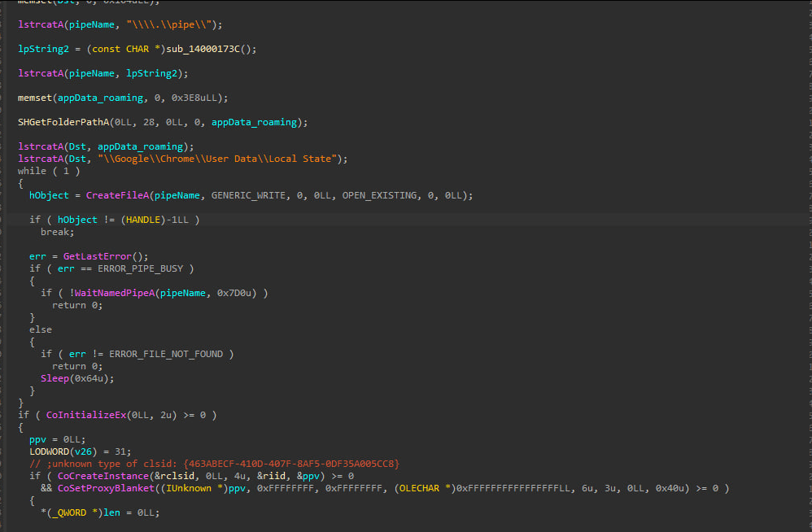This screenshot has height=532, width=812.
Task: Select the value 31 assigned to v26
Action: click(x=120, y=451)
